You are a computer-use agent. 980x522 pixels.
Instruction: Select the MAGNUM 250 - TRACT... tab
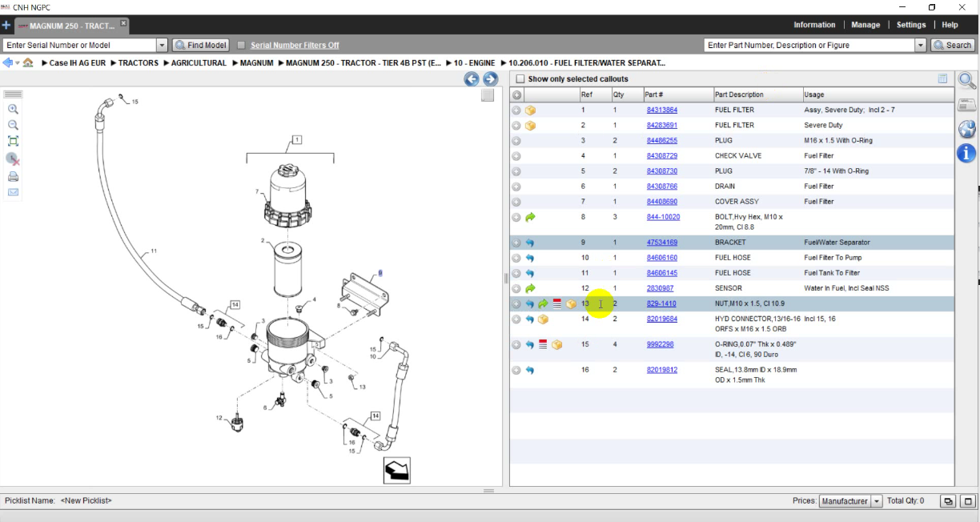tap(71, 26)
